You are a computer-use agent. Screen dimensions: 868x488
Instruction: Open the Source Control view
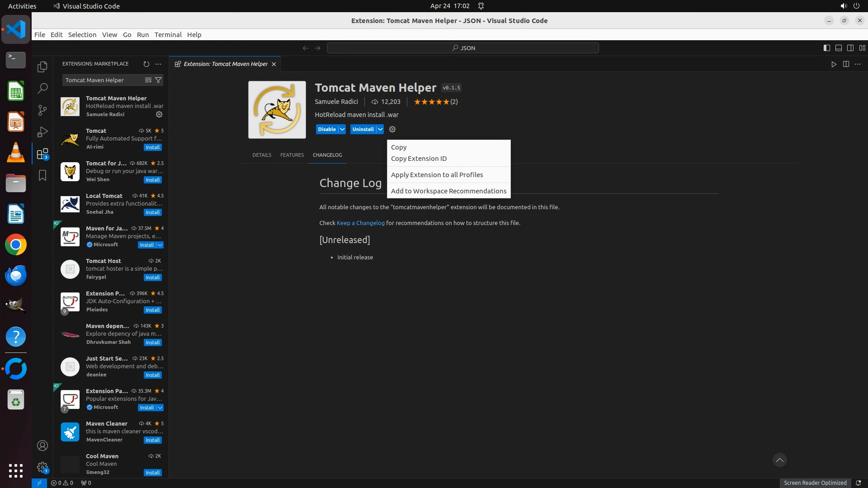pyautogui.click(x=42, y=110)
